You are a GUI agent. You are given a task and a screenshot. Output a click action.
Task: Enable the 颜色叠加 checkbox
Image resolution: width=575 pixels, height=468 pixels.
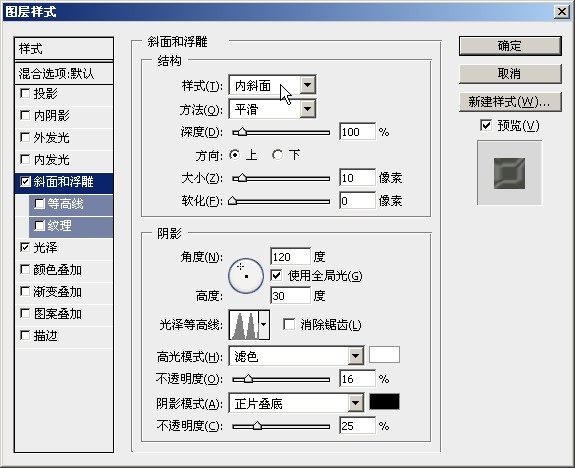tap(25, 270)
